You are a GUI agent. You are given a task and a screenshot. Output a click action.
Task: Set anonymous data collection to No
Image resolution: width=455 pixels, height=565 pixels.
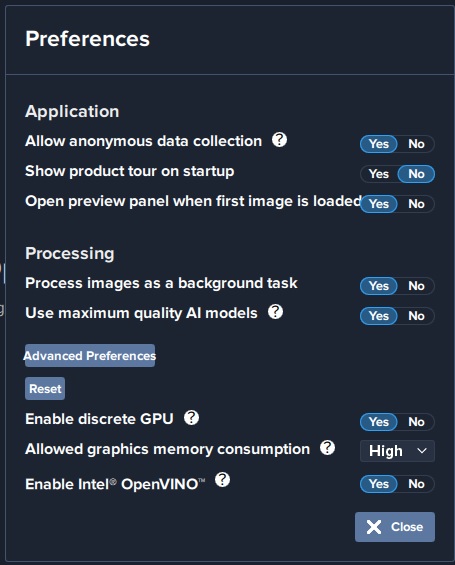click(x=416, y=144)
